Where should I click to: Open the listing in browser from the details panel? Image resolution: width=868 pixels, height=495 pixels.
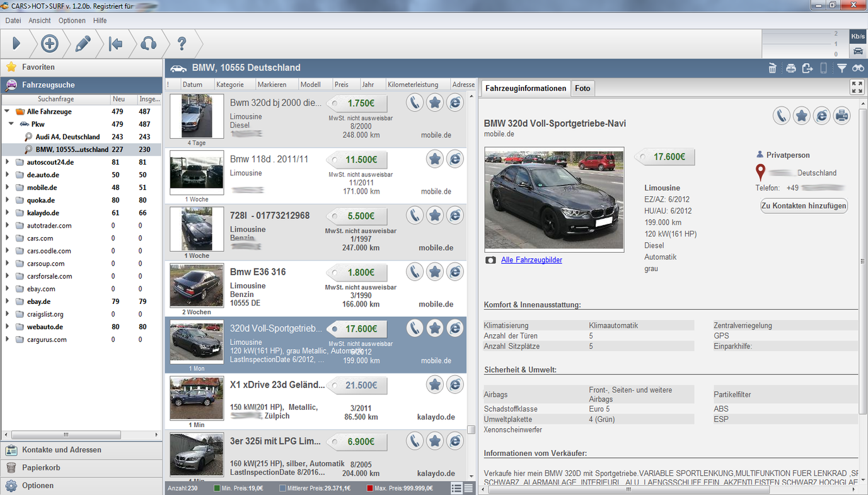[x=821, y=115]
